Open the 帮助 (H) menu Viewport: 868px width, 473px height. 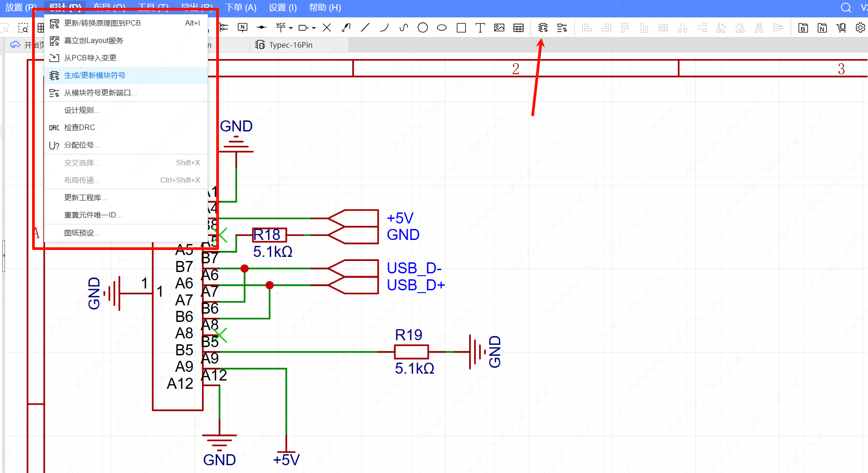325,8
